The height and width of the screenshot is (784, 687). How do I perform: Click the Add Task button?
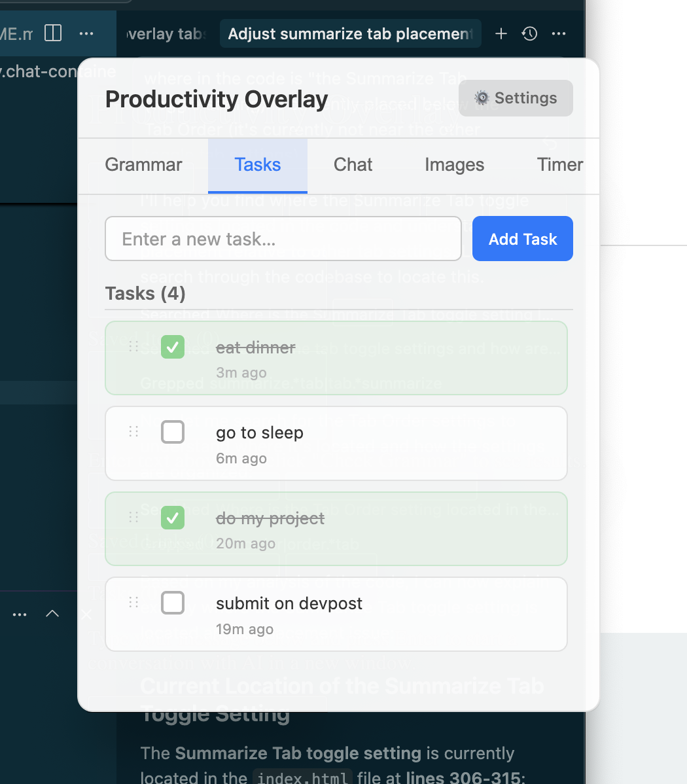click(x=523, y=238)
